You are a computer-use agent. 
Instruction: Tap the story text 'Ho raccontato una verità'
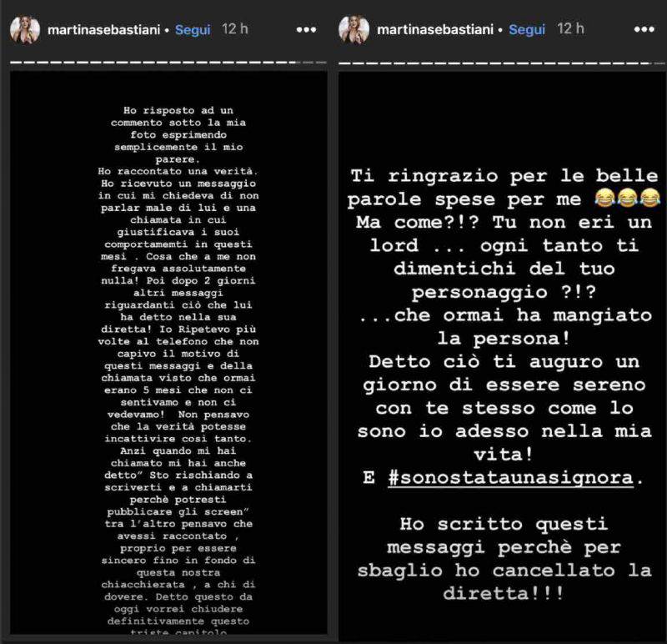pos(178,172)
